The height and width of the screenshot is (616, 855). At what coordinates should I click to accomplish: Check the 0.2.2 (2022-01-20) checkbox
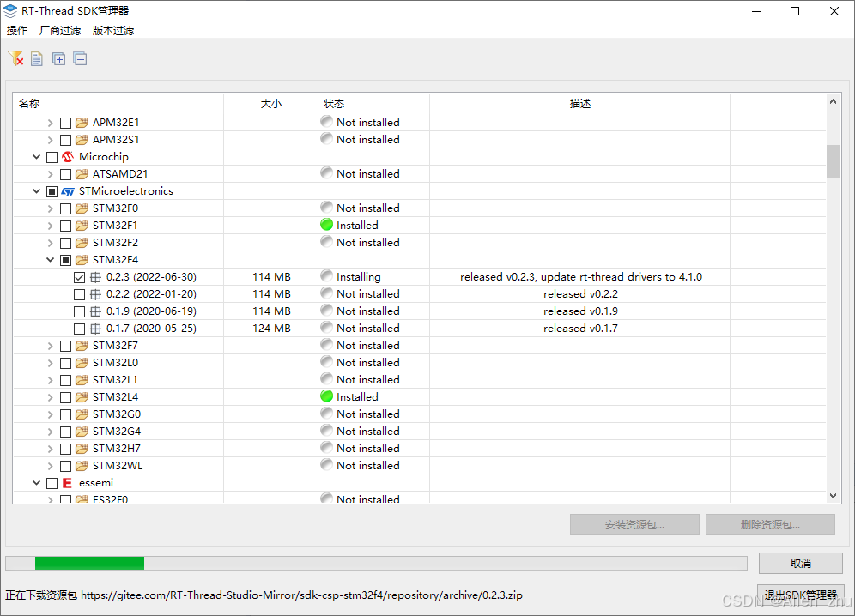[x=79, y=295]
